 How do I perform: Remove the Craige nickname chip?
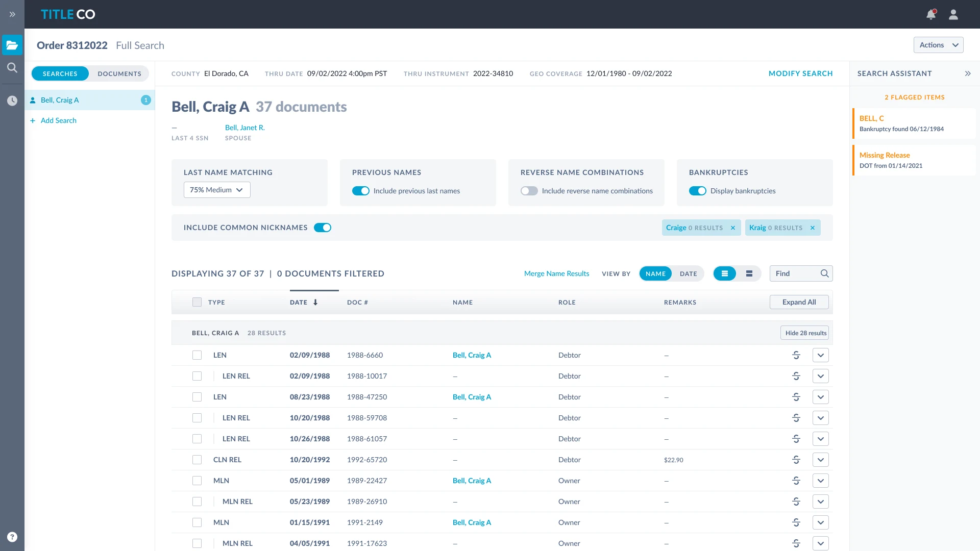tap(733, 228)
